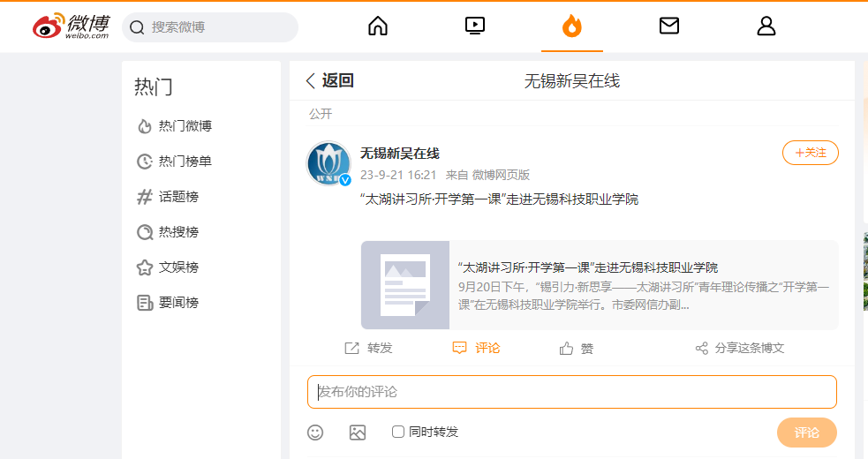The image size is (868, 459).
Task: Focus the 搜索微博 search field
Action: (210, 27)
